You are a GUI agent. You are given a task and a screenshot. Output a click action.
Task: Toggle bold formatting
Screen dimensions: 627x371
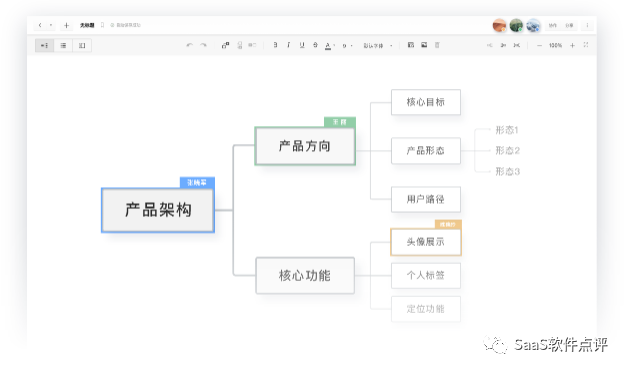pos(275,45)
